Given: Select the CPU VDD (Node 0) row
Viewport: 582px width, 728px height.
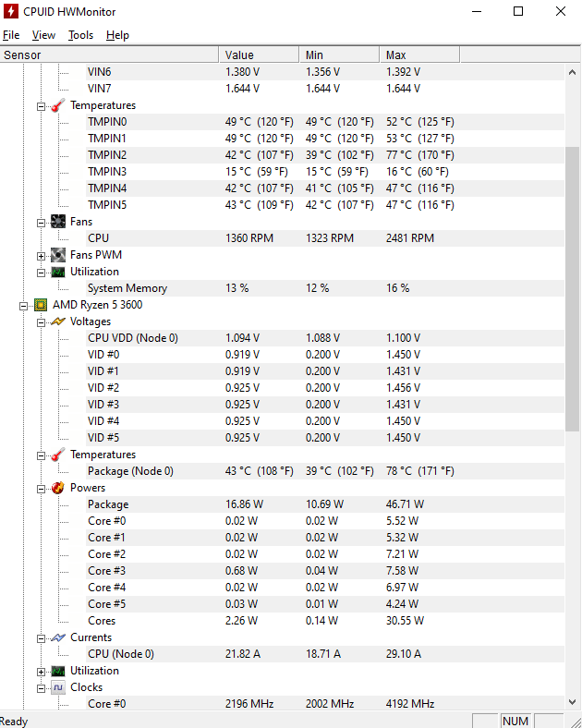Looking at the screenshot, I should point(325,338).
